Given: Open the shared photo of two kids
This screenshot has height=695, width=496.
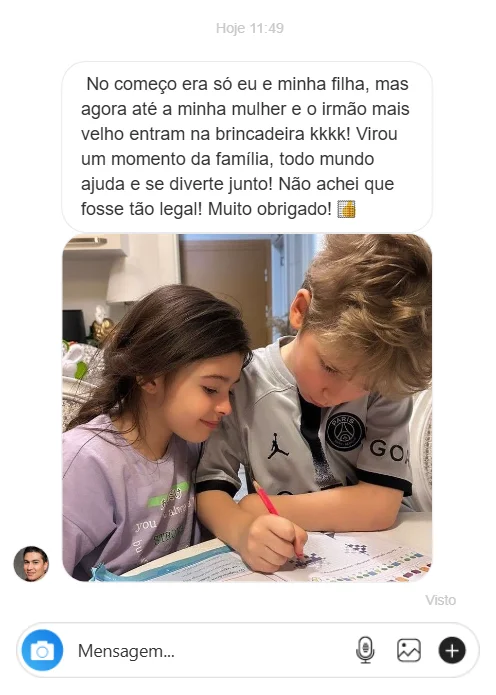Looking at the screenshot, I should point(247,408).
